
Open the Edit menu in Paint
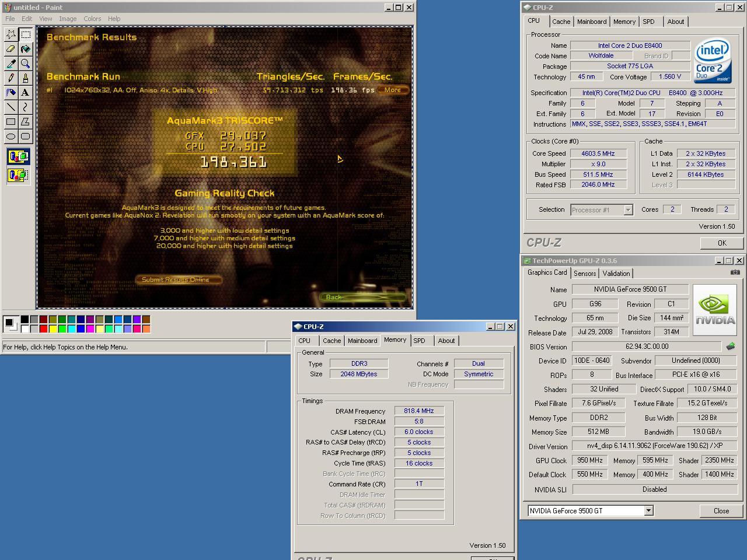[27, 19]
